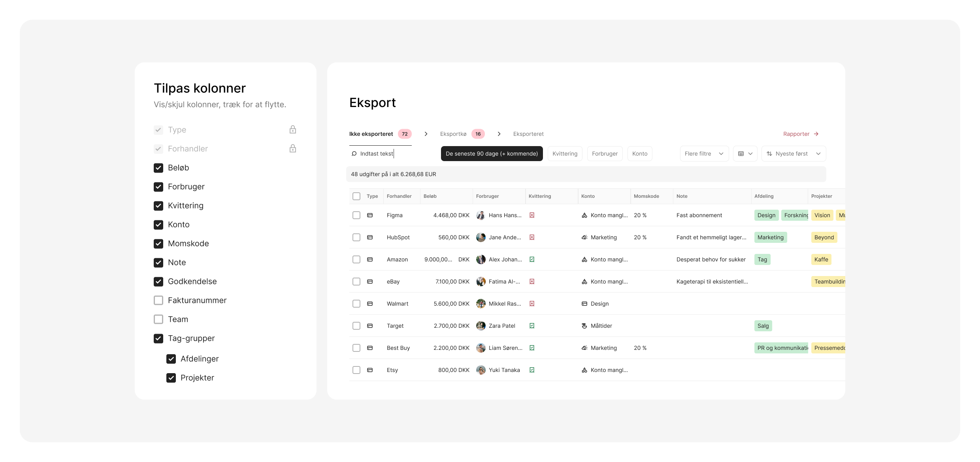Click the Kvittering filter button
This screenshot has width=980, height=462.
pyautogui.click(x=565, y=154)
